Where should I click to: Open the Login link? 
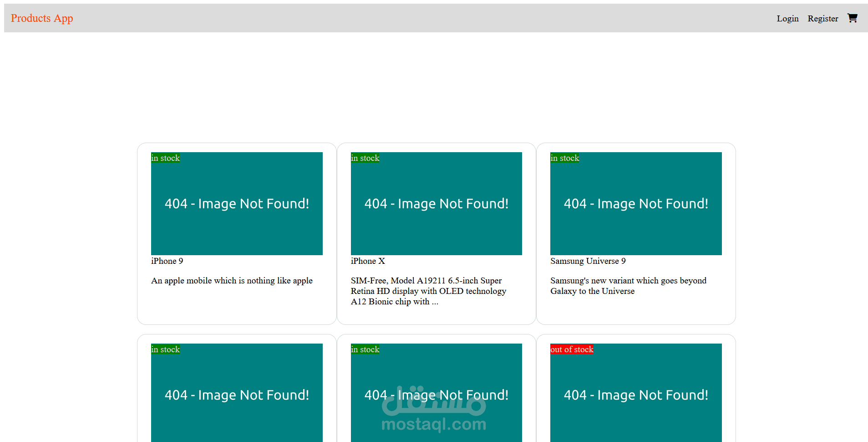[x=787, y=19]
